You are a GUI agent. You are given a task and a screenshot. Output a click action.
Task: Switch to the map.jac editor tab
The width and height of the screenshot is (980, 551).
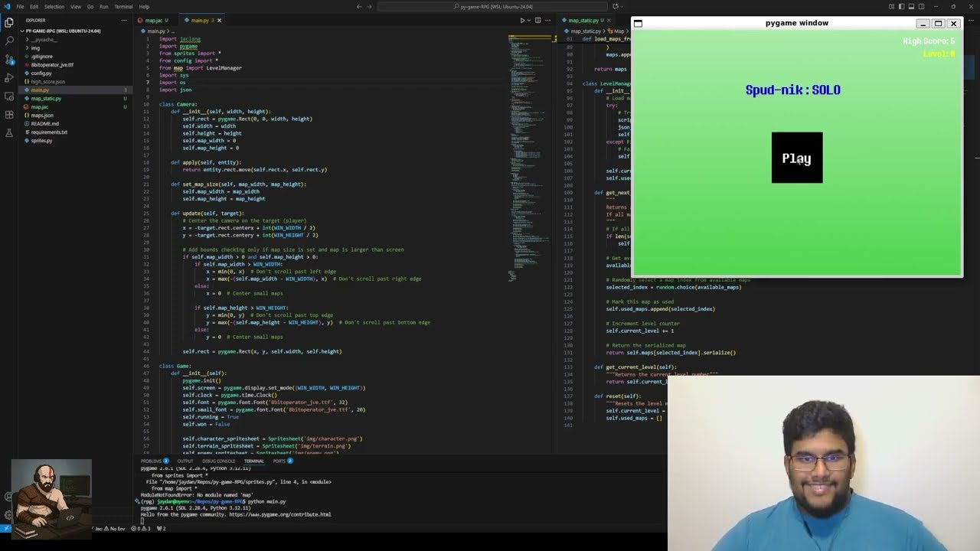[x=156, y=20]
